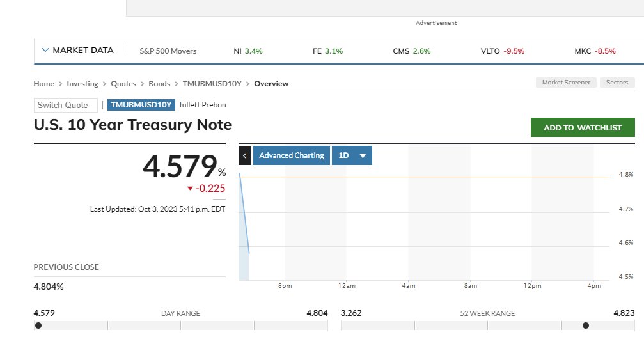The image size is (644, 339).
Task: Open MKC -8.5% mover quote
Action: pos(595,51)
